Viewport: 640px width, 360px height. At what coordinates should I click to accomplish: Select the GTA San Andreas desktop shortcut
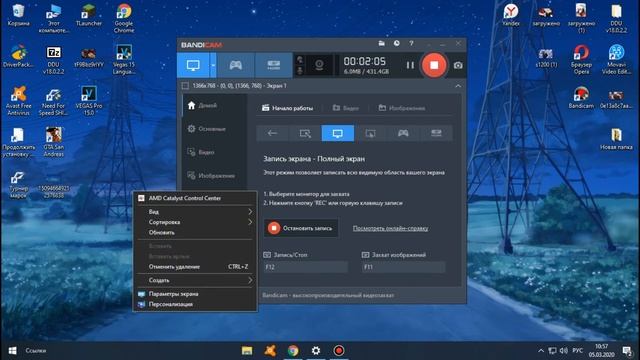(x=53, y=142)
